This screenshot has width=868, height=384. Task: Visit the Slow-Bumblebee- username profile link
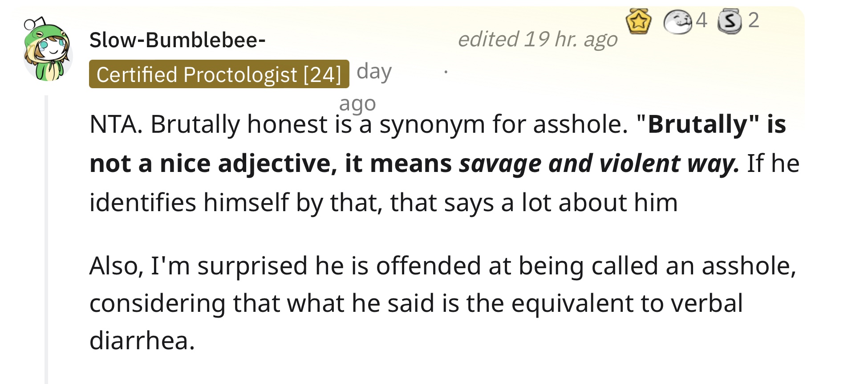coord(177,40)
